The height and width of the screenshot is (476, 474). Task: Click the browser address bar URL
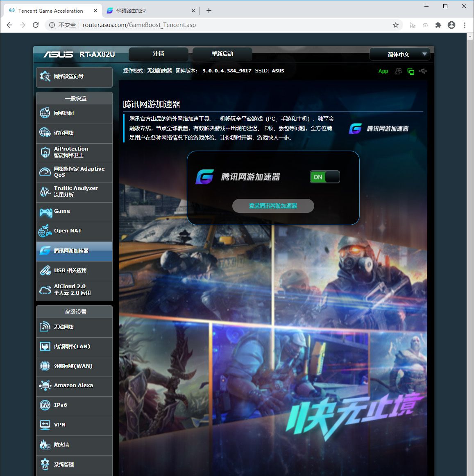tap(139, 25)
